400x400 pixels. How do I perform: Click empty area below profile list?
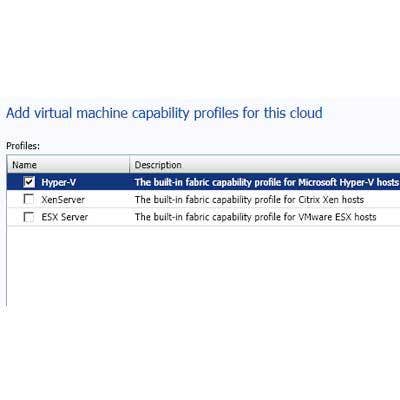point(203,267)
